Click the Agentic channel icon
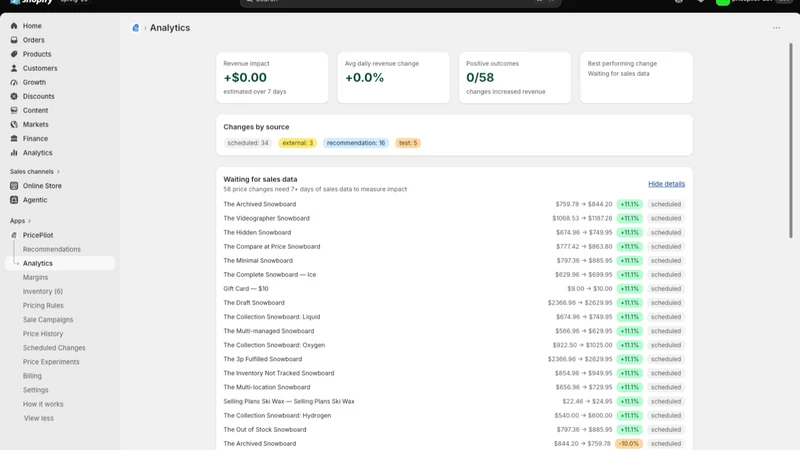This screenshot has width=800, height=450. 14,200
